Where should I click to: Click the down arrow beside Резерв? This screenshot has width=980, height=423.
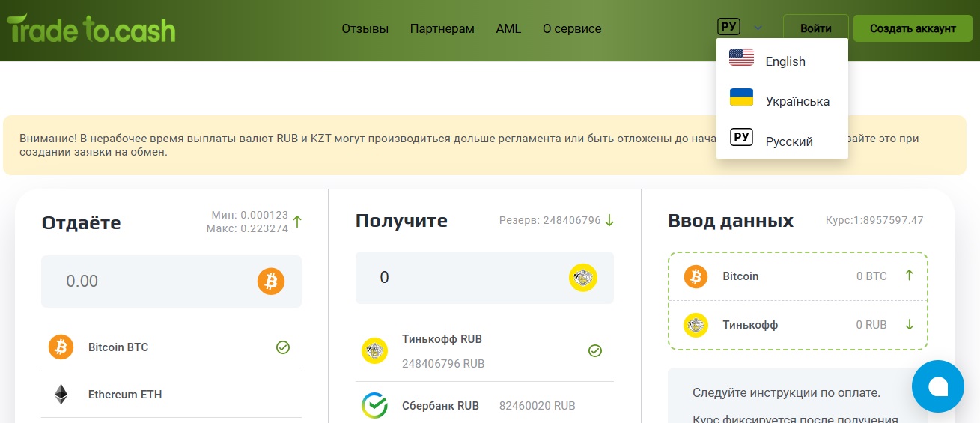point(609,220)
